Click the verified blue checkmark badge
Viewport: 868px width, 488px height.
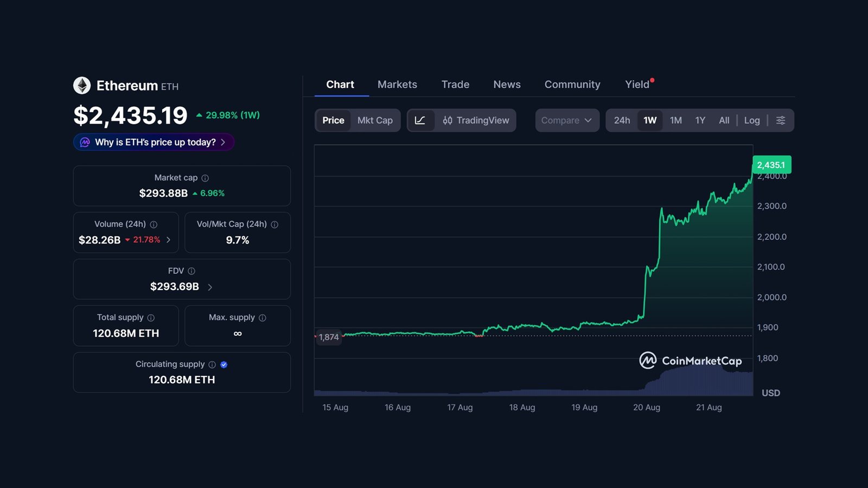(224, 364)
